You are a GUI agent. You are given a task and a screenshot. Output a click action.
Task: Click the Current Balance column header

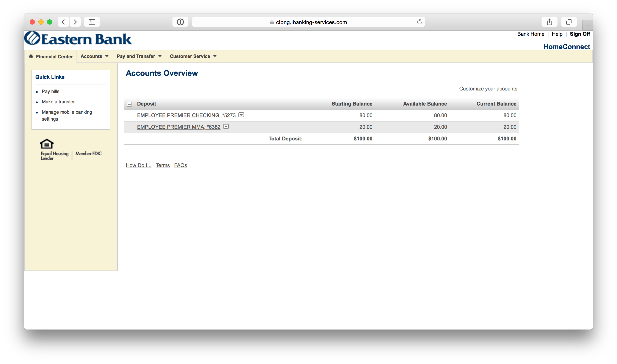point(496,104)
